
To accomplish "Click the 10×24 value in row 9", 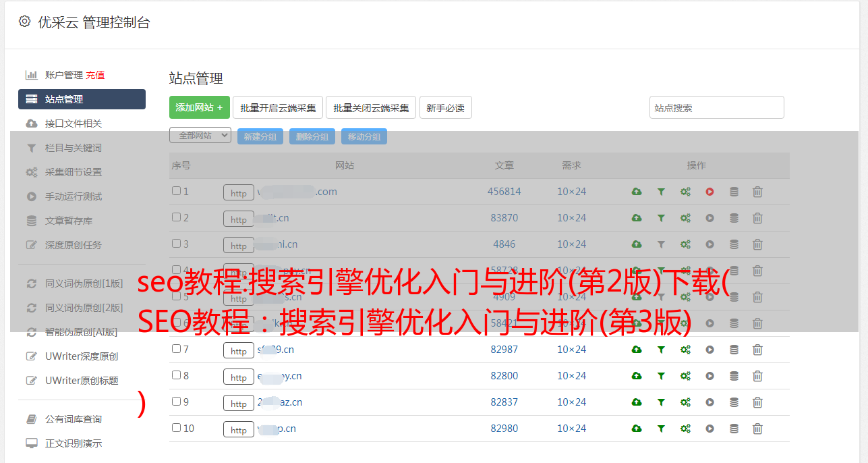I will pyautogui.click(x=571, y=402).
